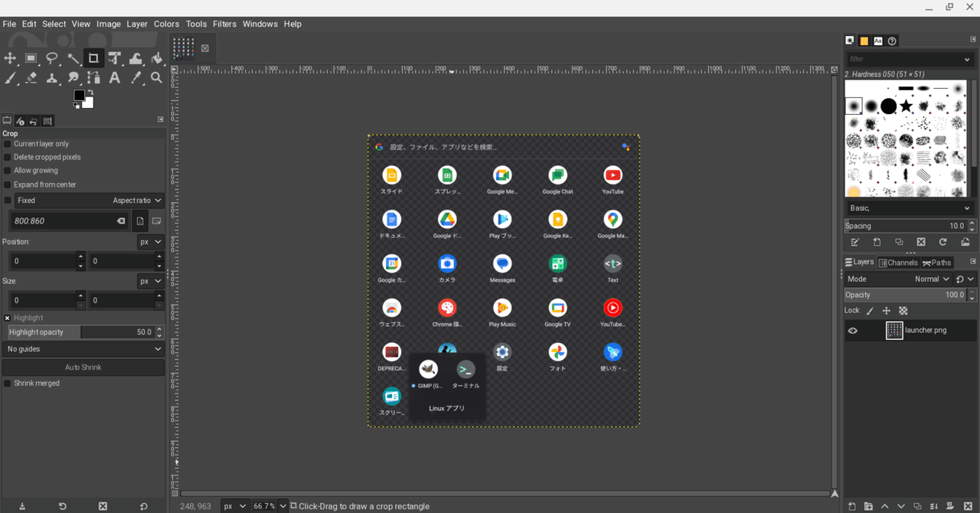Click the black foreground color swatch
Screen dimensions: 980x513
tap(78, 95)
